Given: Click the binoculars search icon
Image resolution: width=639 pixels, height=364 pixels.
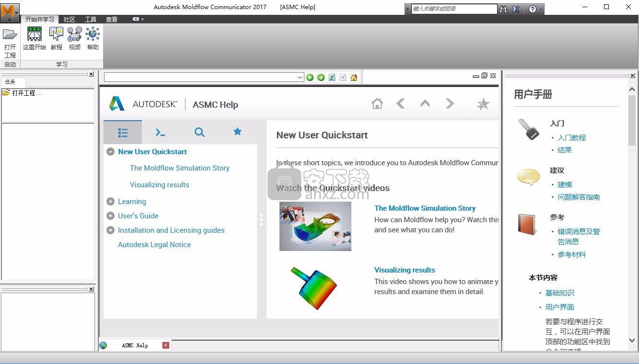Looking at the screenshot, I should click(x=503, y=9).
